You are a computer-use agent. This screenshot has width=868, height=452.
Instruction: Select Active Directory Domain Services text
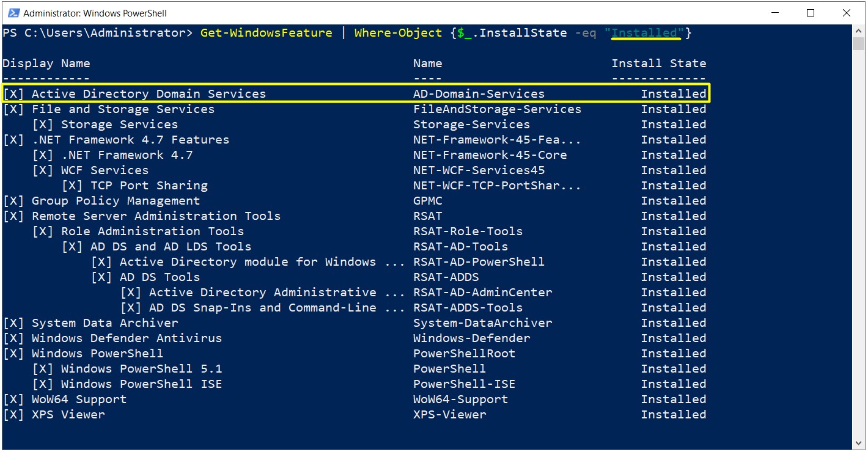click(x=149, y=94)
